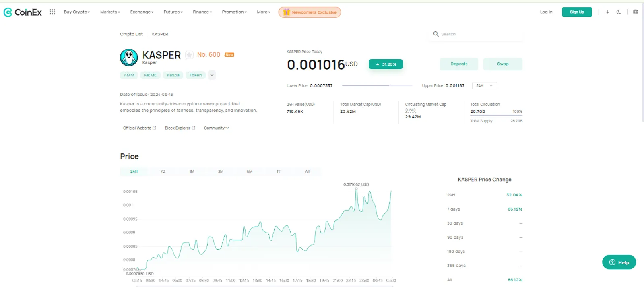644x287 pixels.
Task: Click the New badge next to rank
Action: 229,55
